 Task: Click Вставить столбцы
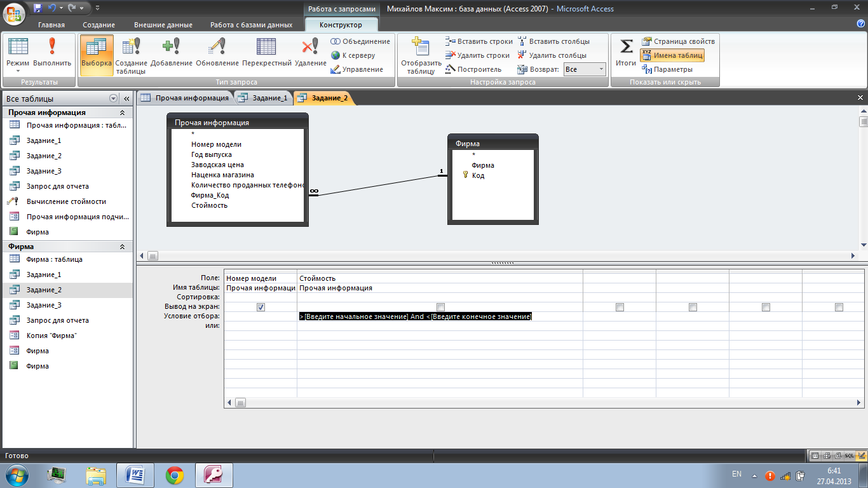(553, 41)
